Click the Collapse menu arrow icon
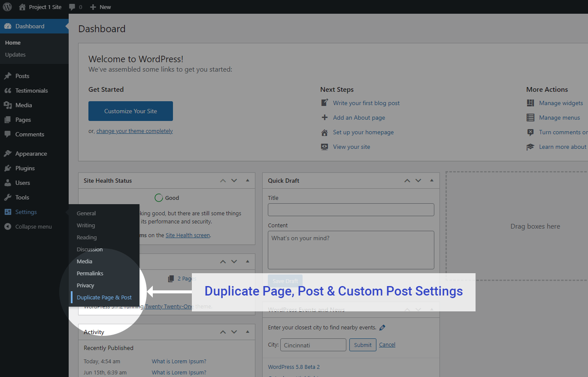The height and width of the screenshot is (377, 588). click(x=8, y=226)
